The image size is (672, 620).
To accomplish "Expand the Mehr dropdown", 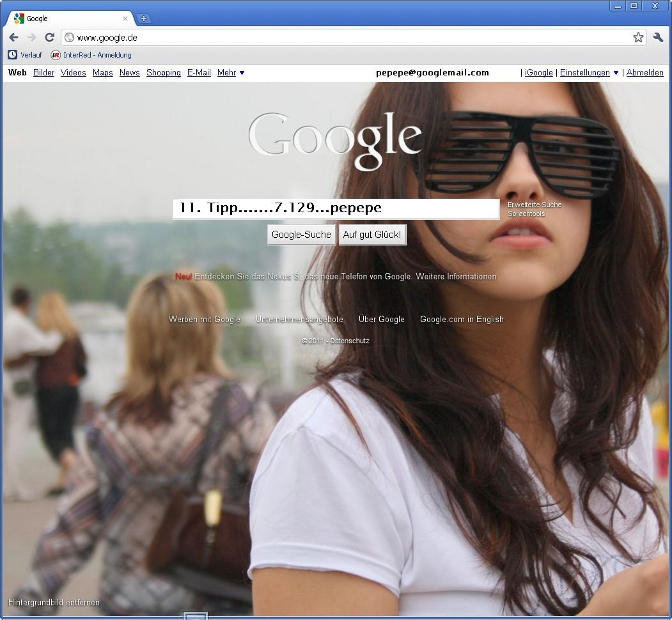I will [231, 72].
